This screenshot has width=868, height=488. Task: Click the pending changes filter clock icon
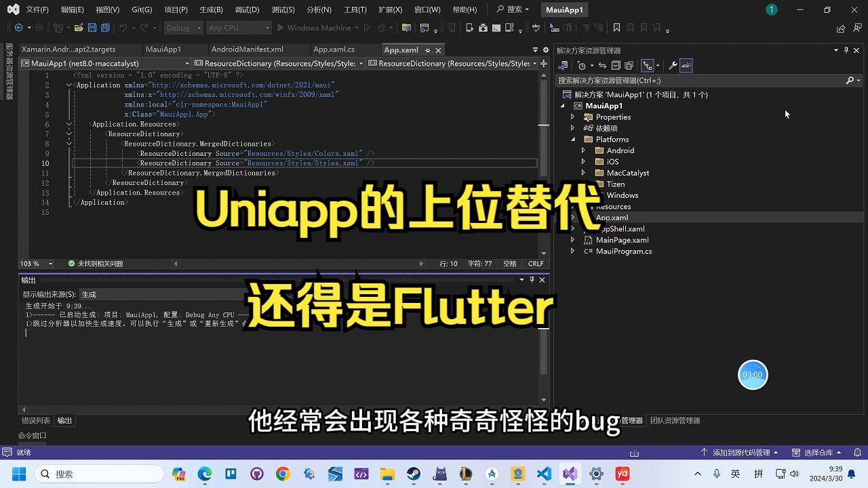point(581,66)
